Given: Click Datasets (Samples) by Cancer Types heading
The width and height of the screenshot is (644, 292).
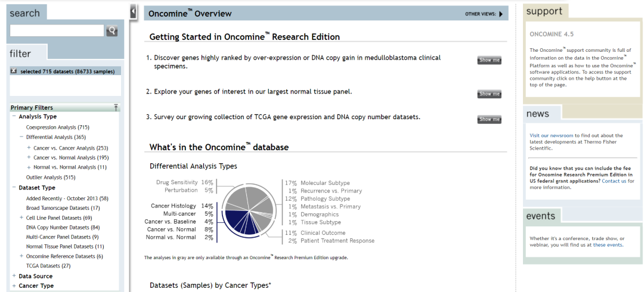Looking at the screenshot, I should coord(210,285).
